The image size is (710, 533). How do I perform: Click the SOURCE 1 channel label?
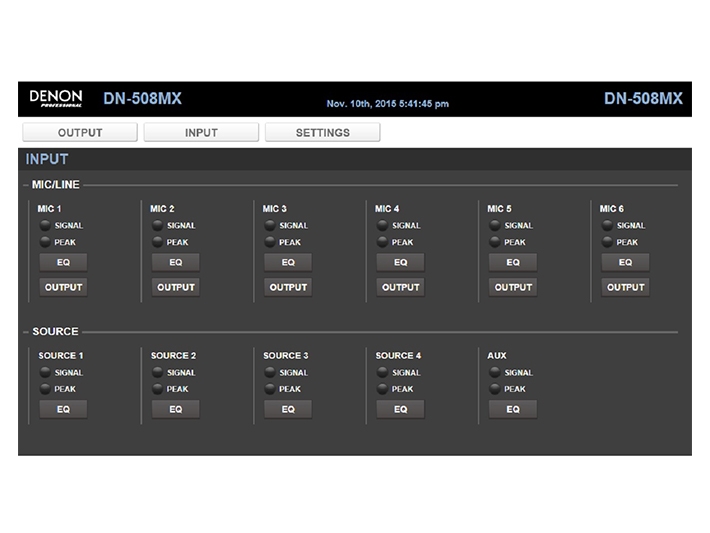point(61,355)
